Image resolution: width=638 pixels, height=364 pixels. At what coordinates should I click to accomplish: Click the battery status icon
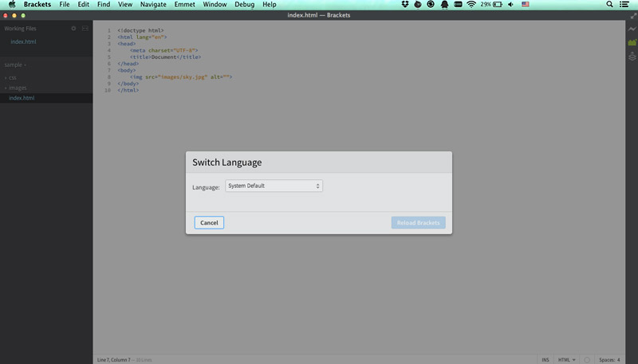coord(497,5)
